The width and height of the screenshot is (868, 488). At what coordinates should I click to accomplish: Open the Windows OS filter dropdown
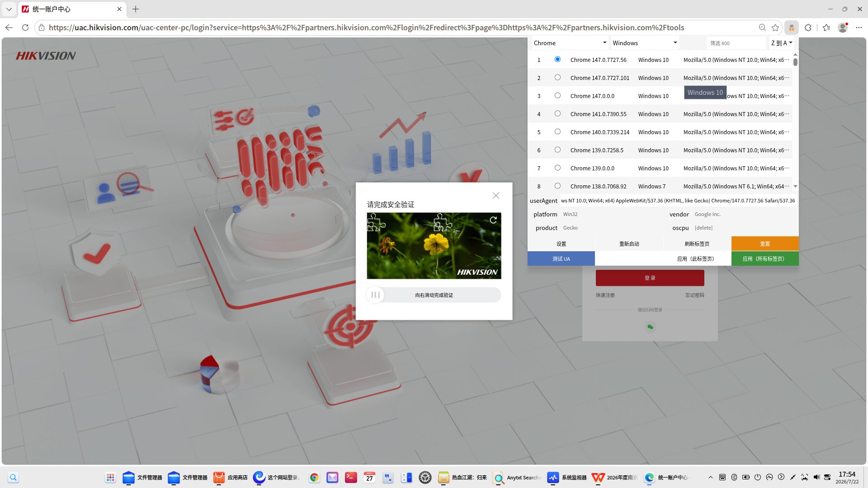coord(645,43)
